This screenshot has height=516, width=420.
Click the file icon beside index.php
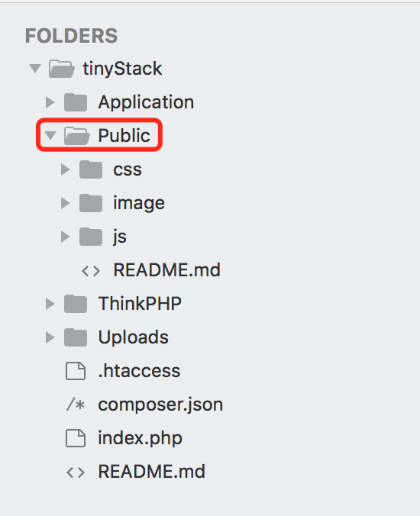[76, 438]
